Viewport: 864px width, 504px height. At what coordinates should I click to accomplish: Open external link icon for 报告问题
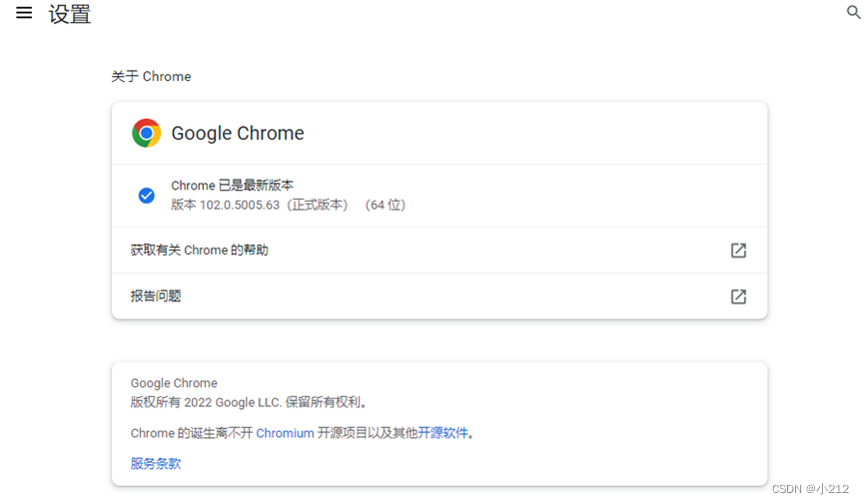[x=738, y=296]
